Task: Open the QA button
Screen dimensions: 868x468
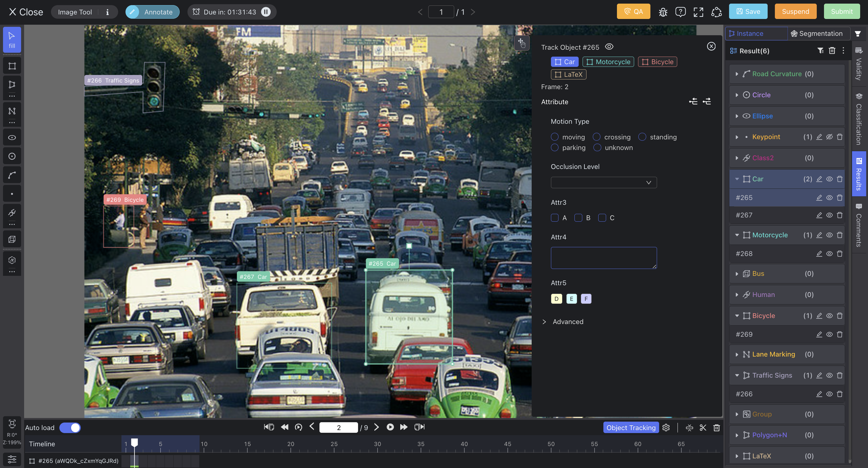Action: pos(633,11)
